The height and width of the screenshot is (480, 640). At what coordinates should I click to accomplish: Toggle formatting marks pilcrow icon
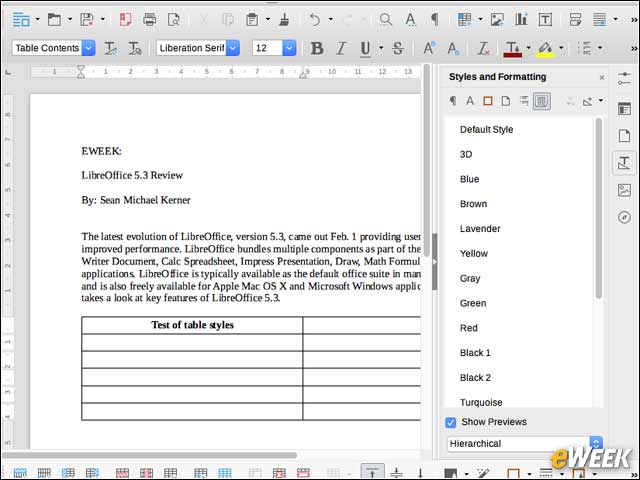tap(436, 19)
